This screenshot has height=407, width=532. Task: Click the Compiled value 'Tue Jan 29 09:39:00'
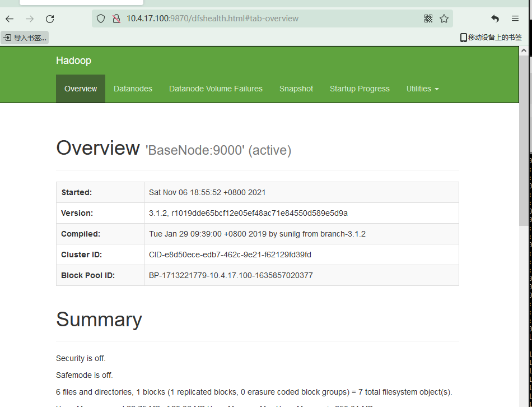pyautogui.click(x=257, y=234)
